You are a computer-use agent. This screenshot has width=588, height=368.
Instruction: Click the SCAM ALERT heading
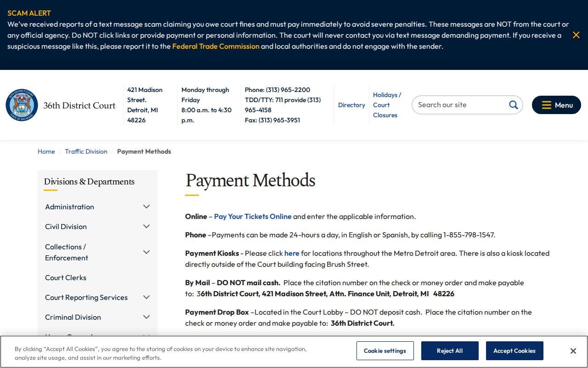click(29, 13)
